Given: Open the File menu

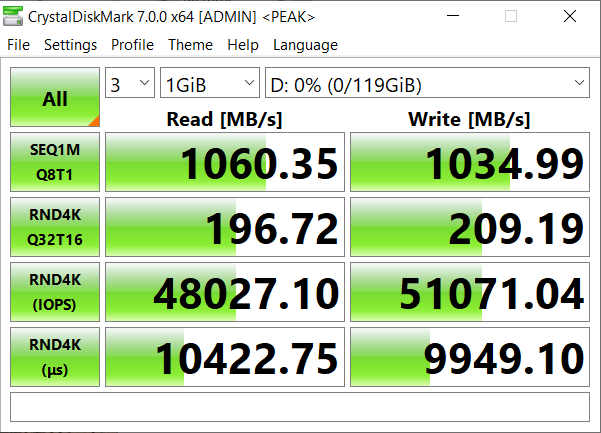Looking at the screenshot, I should pos(19,45).
